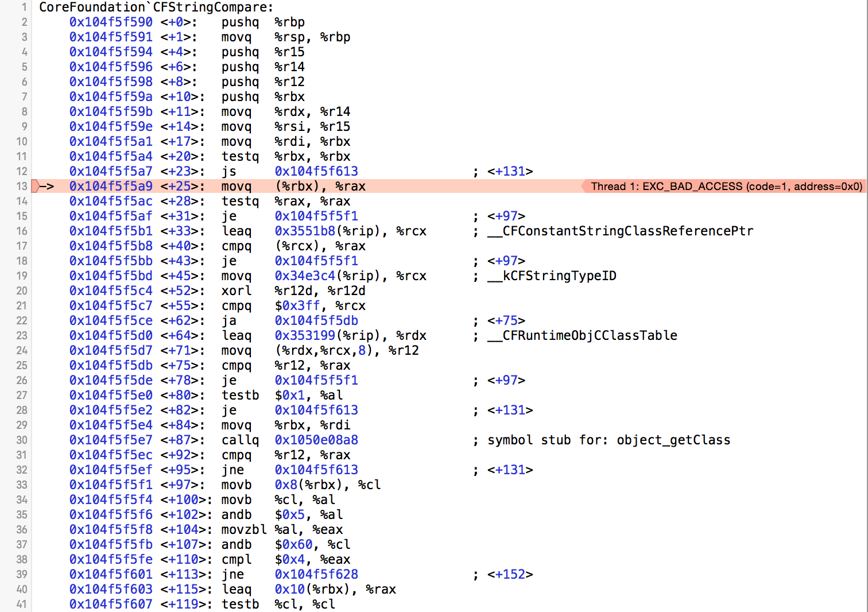This screenshot has height=612, width=868.
Task: Click the xorl instruction on line 20
Action: pos(237,290)
